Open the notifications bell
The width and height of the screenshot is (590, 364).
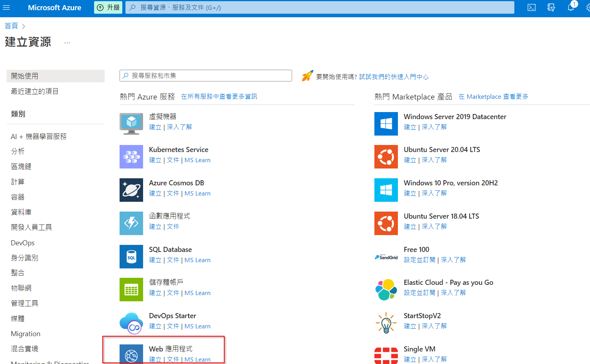[x=571, y=7]
